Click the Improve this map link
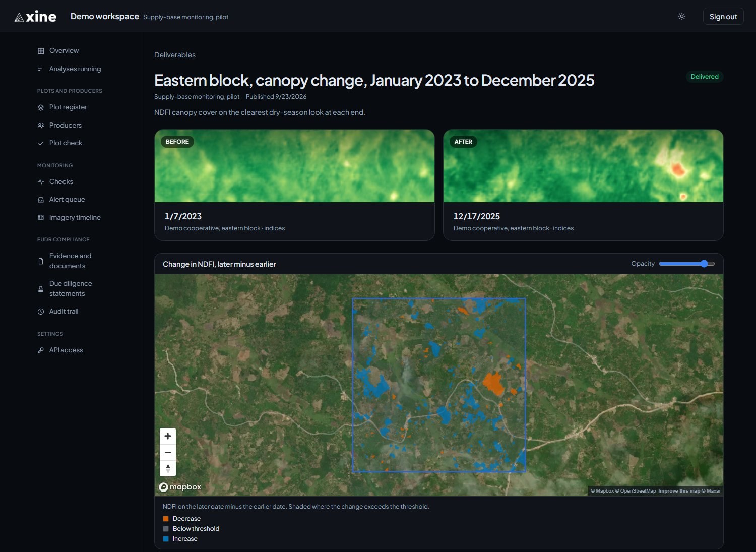This screenshot has width=756, height=552. [x=679, y=491]
